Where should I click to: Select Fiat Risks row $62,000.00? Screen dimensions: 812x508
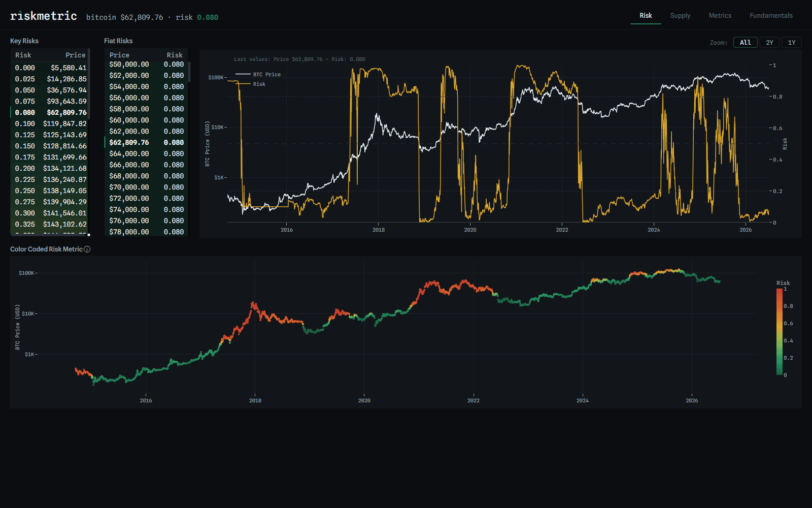[x=146, y=132]
